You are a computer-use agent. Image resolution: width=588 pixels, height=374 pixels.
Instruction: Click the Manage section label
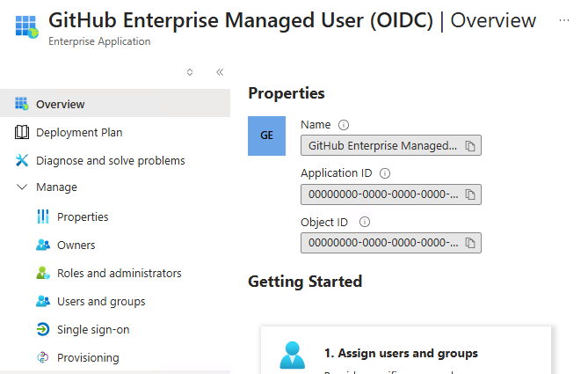pyautogui.click(x=56, y=187)
